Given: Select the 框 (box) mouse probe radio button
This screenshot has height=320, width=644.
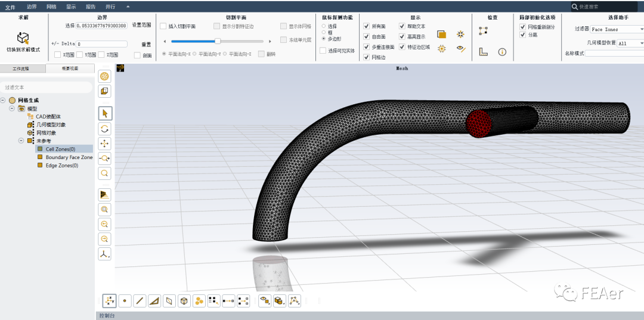Looking at the screenshot, I should tap(324, 32).
